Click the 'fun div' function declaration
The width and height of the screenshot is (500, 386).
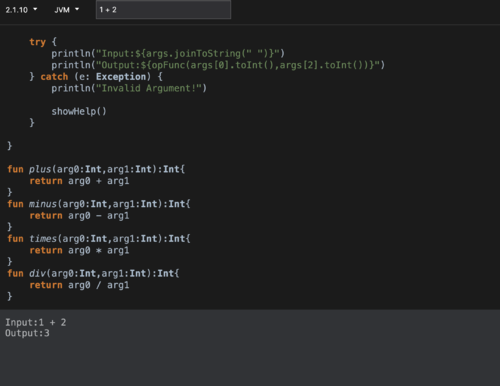pyautogui.click(x=93, y=273)
